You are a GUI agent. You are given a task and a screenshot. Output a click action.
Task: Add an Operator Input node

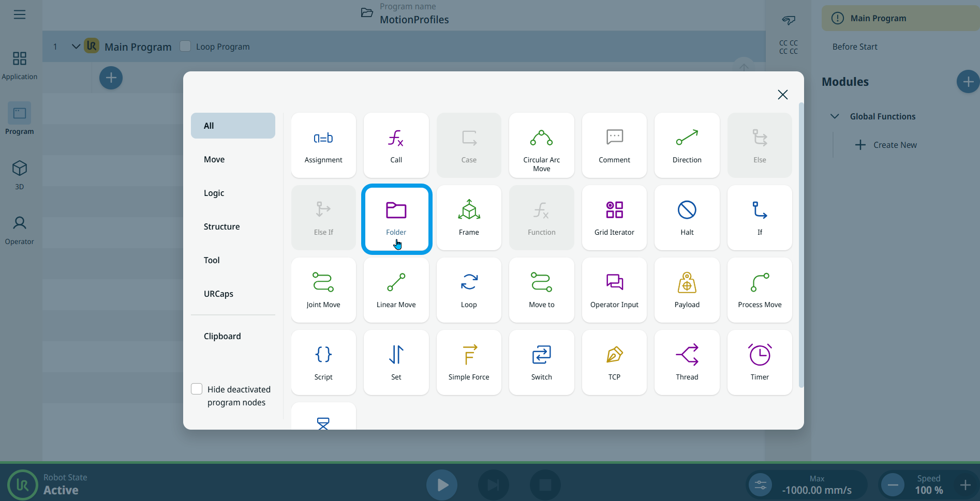(x=614, y=291)
